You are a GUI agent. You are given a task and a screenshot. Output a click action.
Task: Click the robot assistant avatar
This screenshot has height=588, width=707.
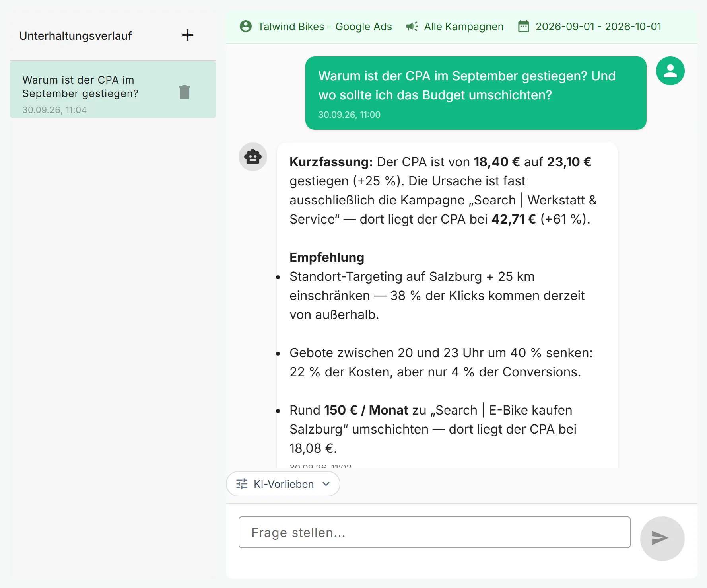pyautogui.click(x=253, y=157)
